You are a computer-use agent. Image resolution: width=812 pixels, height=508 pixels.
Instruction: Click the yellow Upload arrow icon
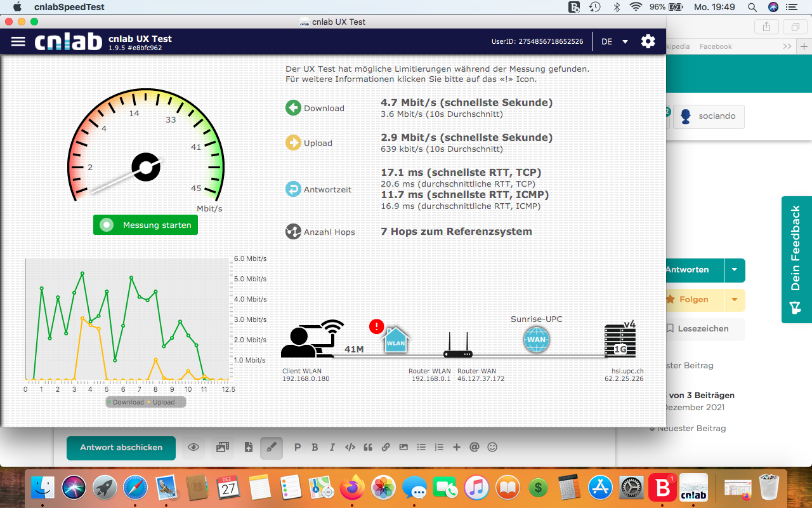tap(293, 143)
